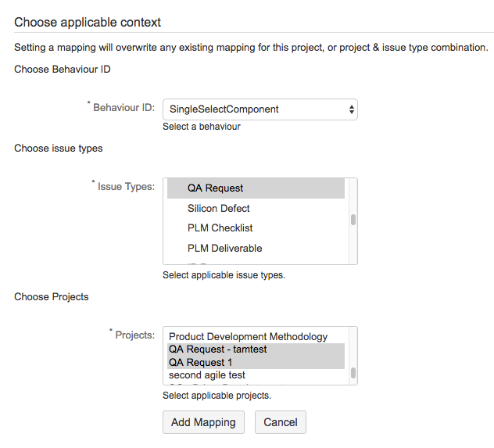Click the Issue Types list scrollbar thumb
494x448 pixels.
point(353,220)
